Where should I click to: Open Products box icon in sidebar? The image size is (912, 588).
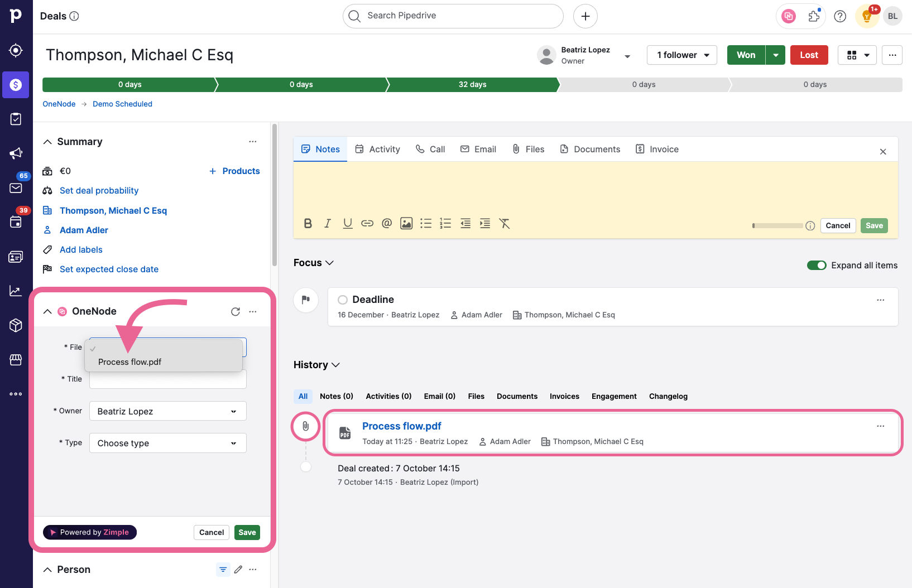tap(16, 325)
